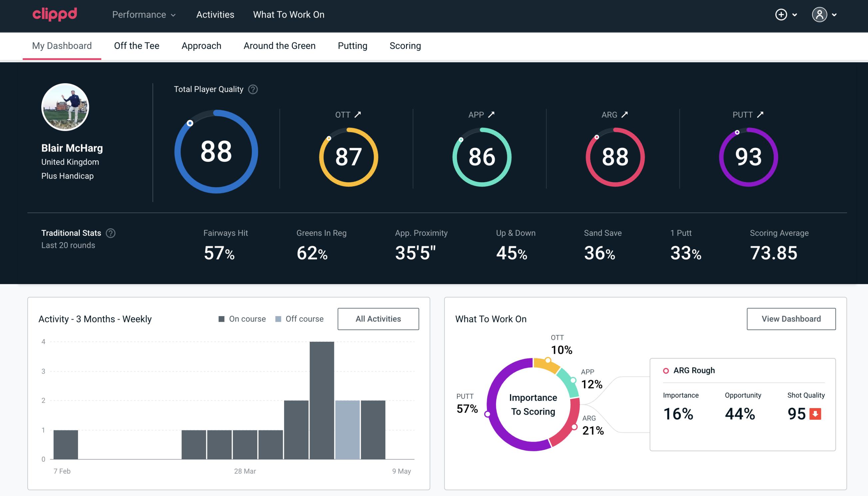Click the user profile account icon
Image resolution: width=868 pixels, height=496 pixels.
coord(819,14)
